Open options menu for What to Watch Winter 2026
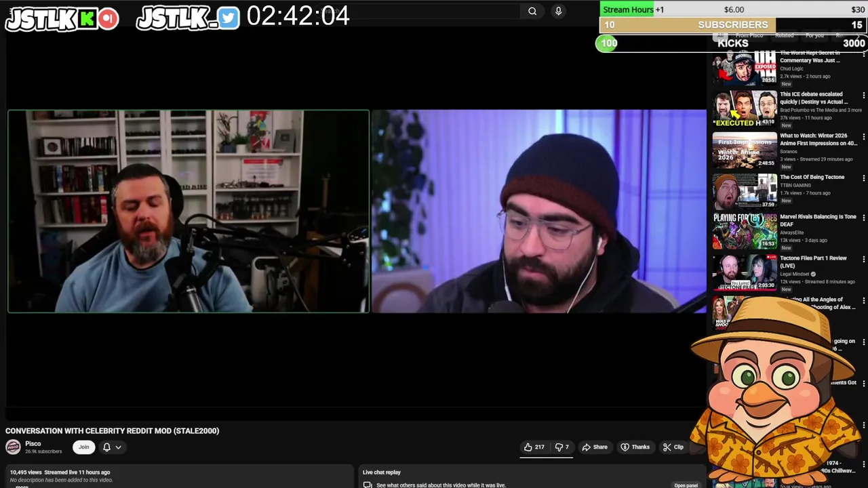The width and height of the screenshot is (868, 488). (863, 137)
